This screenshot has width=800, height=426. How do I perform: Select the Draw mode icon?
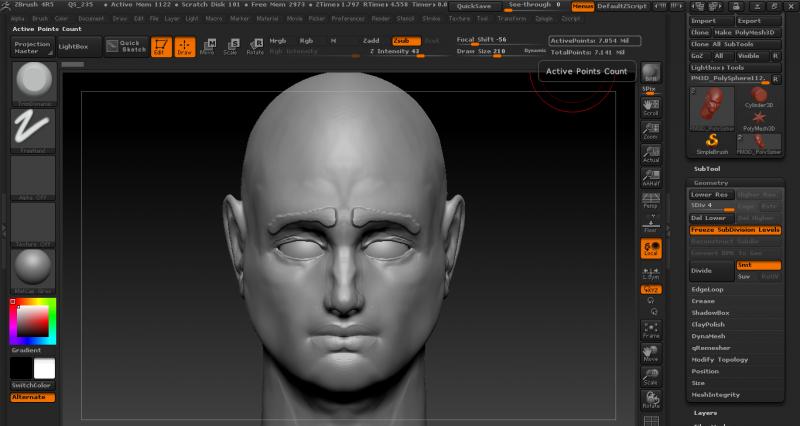coord(185,46)
